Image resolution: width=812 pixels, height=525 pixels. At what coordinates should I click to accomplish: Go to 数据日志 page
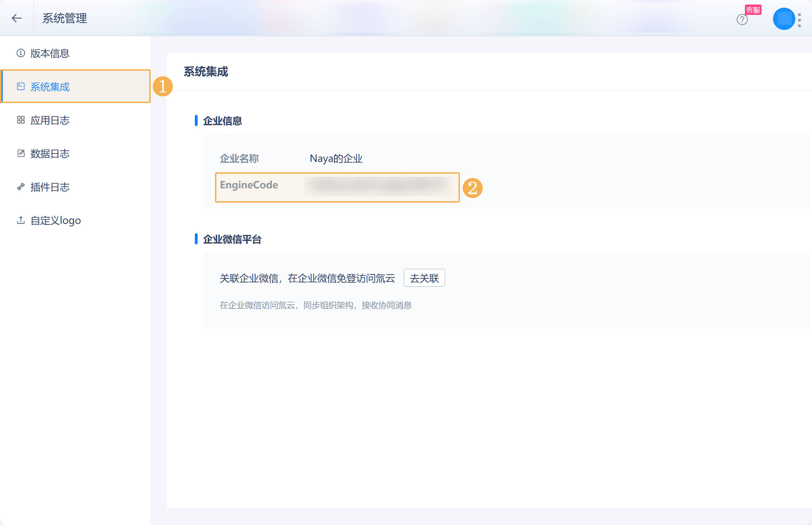50,154
